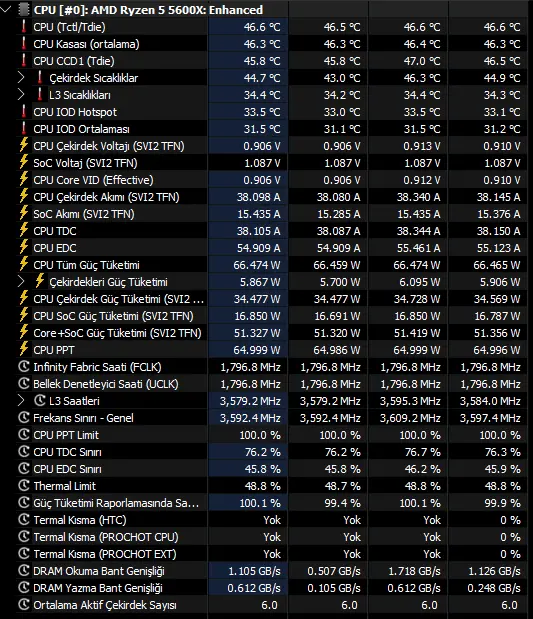Select Güç Tüketimi Raporlamasında row label
The height and width of the screenshot is (619, 533).
click(x=116, y=503)
